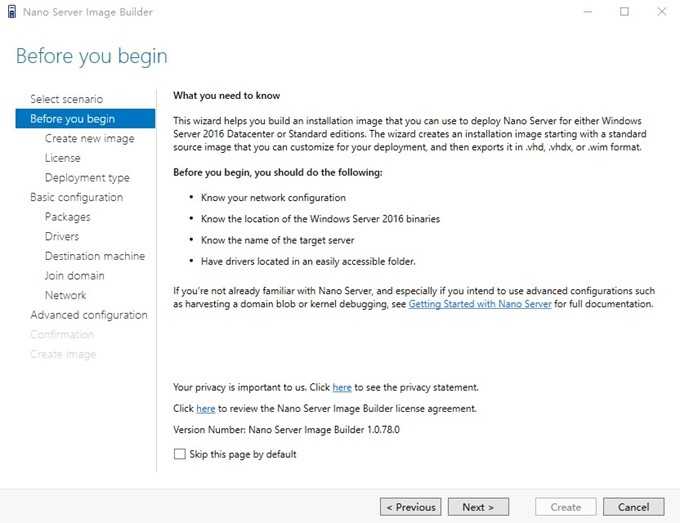
Task: Click the Next button
Action: point(478,507)
